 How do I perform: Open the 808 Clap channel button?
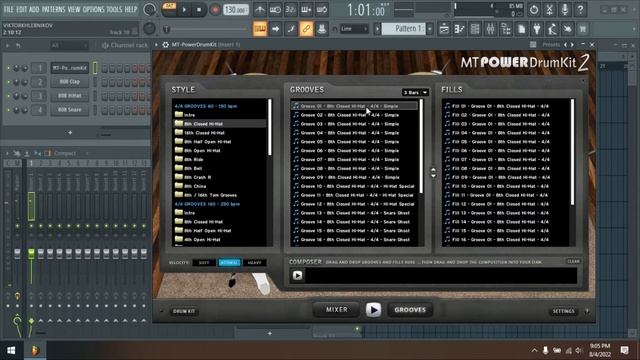pos(70,82)
